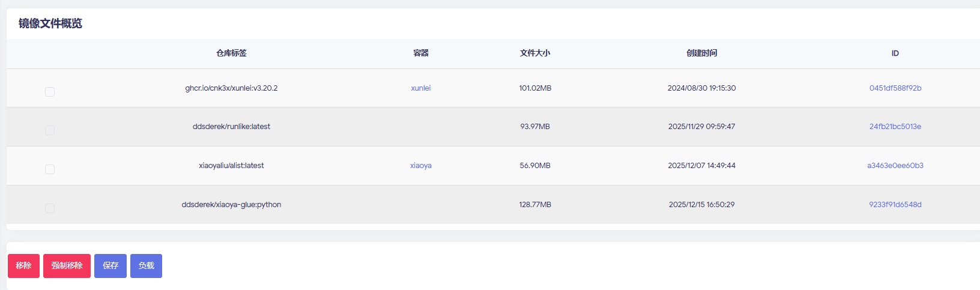Click the 文件大小 column header
980x290 pixels.
pos(534,53)
